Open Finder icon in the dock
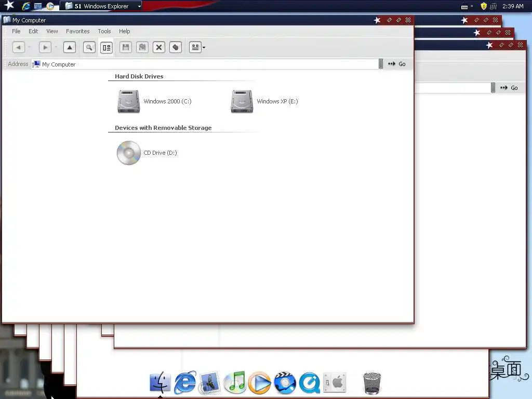532x399 pixels. 160,382
